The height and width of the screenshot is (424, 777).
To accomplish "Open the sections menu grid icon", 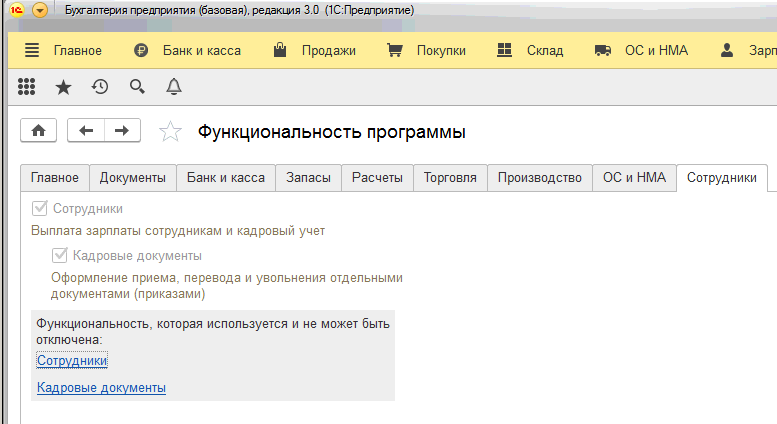I will (27, 87).
